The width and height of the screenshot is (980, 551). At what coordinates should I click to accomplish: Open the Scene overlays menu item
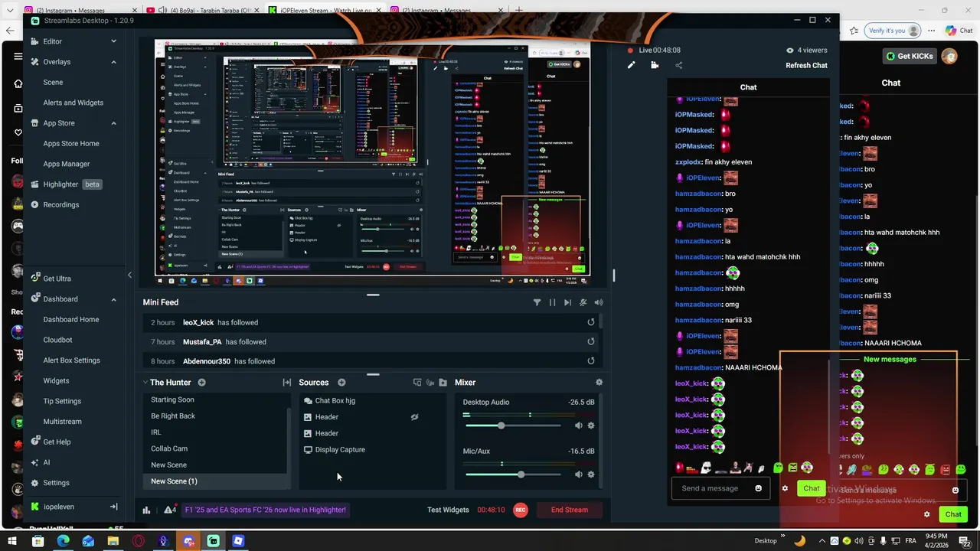coord(53,82)
